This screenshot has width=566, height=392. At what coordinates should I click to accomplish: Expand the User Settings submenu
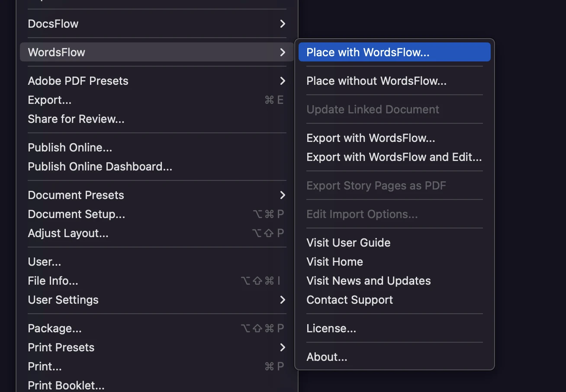tap(157, 300)
